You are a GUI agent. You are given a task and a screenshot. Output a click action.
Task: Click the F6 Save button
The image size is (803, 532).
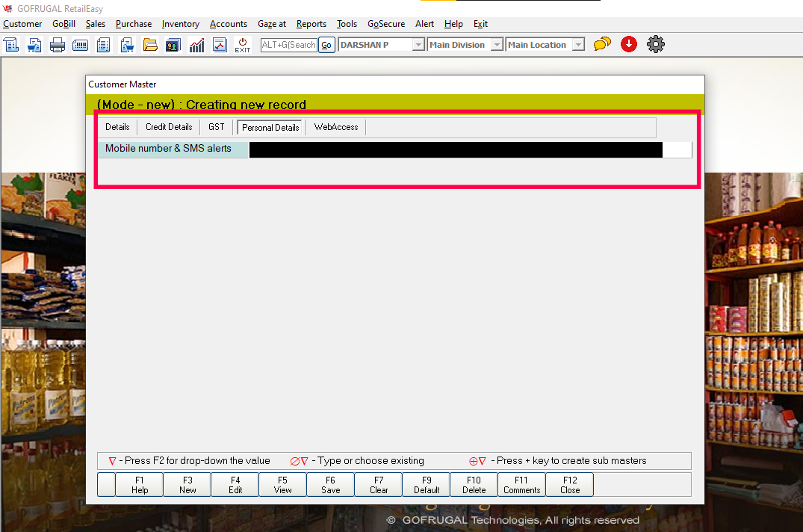(x=330, y=485)
